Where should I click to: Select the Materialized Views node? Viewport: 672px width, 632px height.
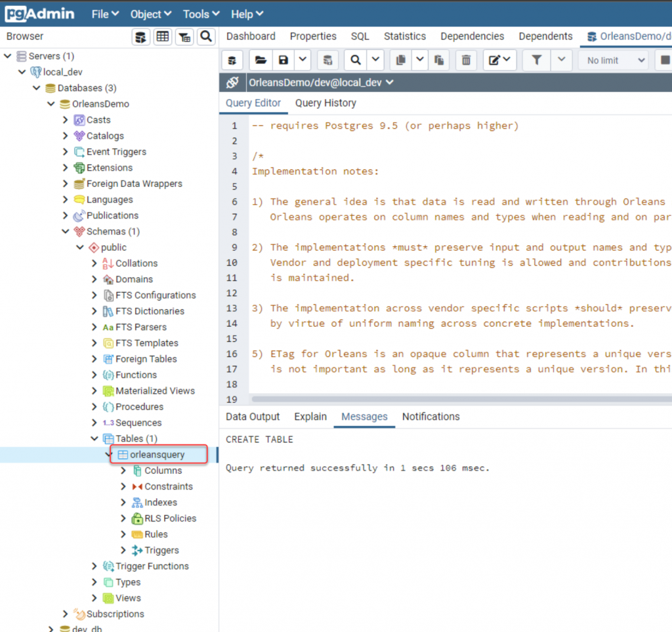[x=155, y=391]
